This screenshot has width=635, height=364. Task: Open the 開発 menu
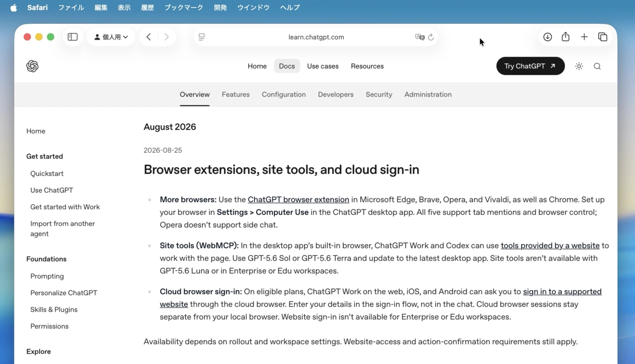220,7
